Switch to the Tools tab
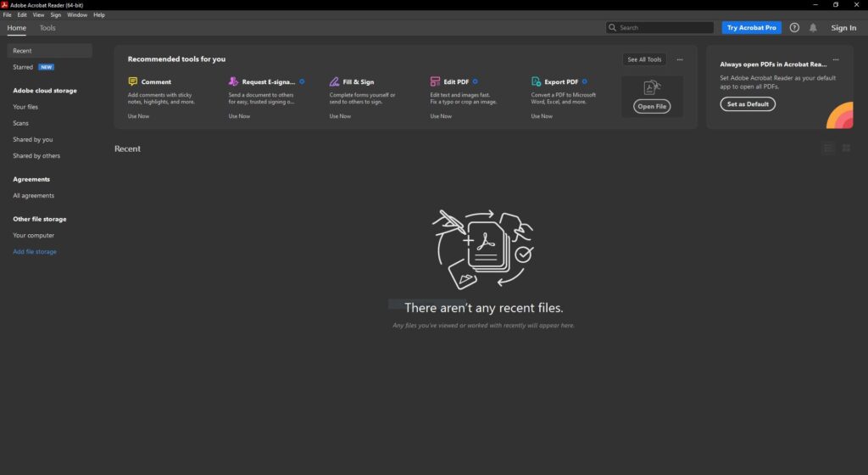Image resolution: width=868 pixels, height=475 pixels. coord(47,28)
